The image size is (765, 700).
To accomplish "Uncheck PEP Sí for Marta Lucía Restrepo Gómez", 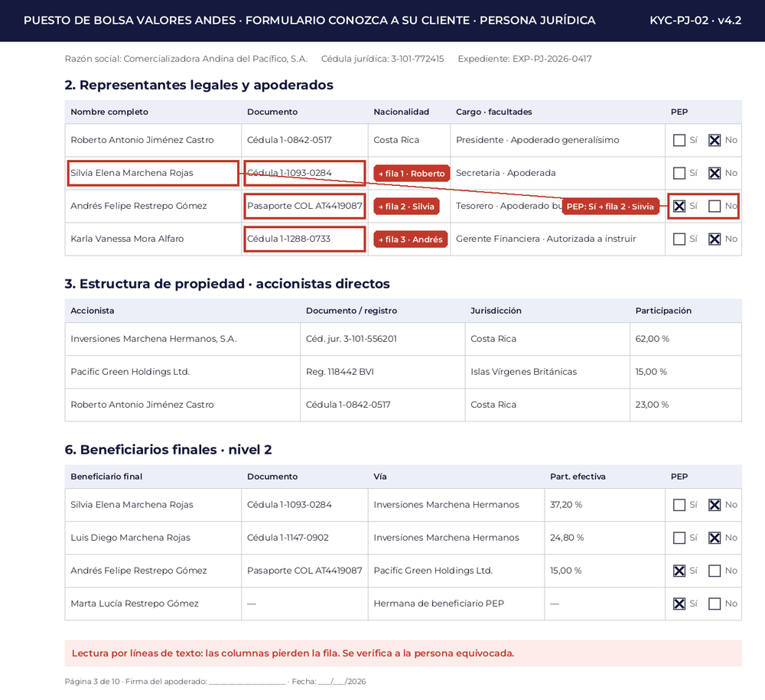I will pyautogui.click(x=679, y=604).
